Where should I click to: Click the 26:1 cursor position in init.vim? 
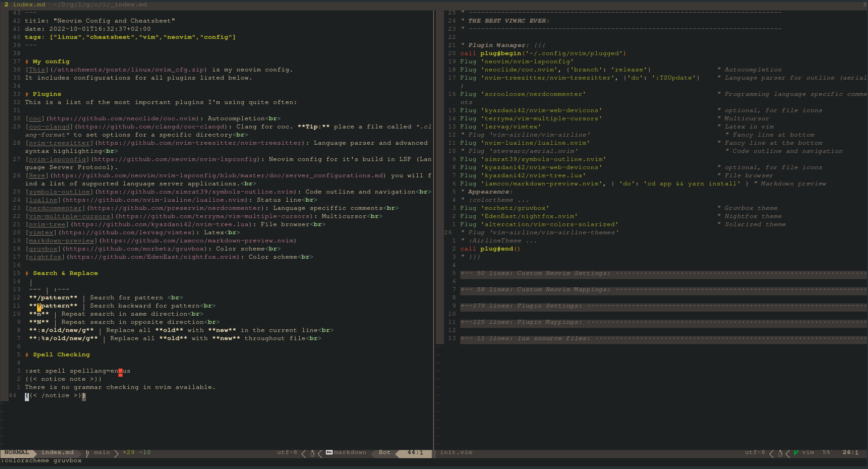851,453
